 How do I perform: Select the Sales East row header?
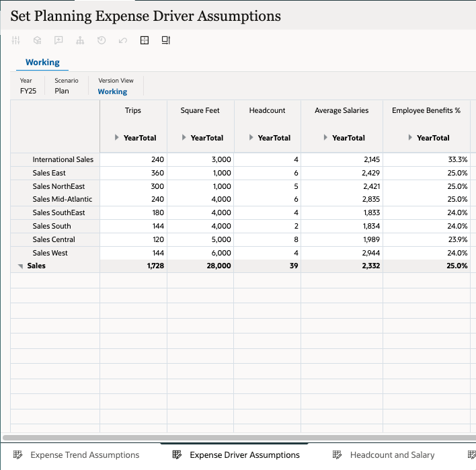(55, 173)
